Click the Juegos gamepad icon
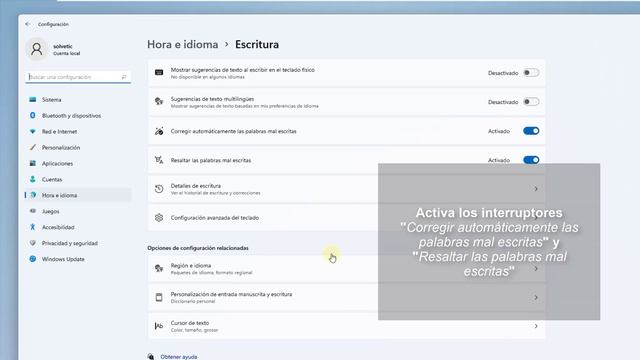Image resolution: width=640 pixels, height=360 pixels. point(33,211)
